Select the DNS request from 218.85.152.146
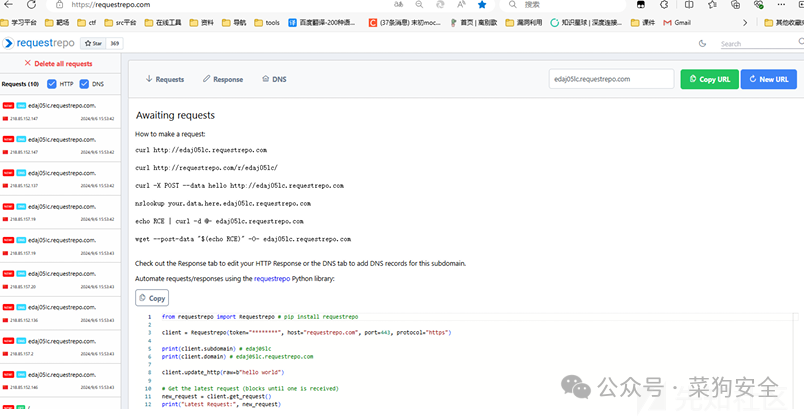The height and width of the screenshot is (419, 804). 60,381
